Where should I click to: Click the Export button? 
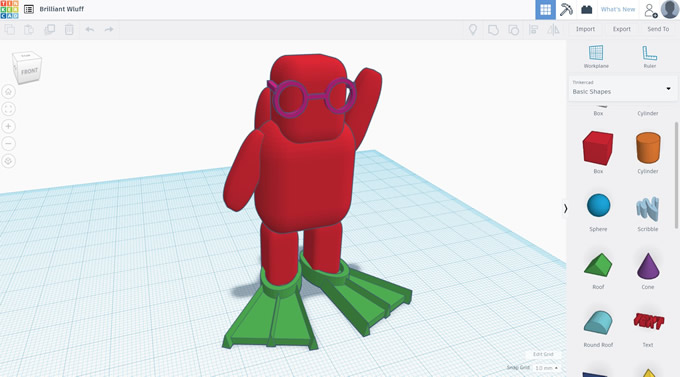pos(621,29)
